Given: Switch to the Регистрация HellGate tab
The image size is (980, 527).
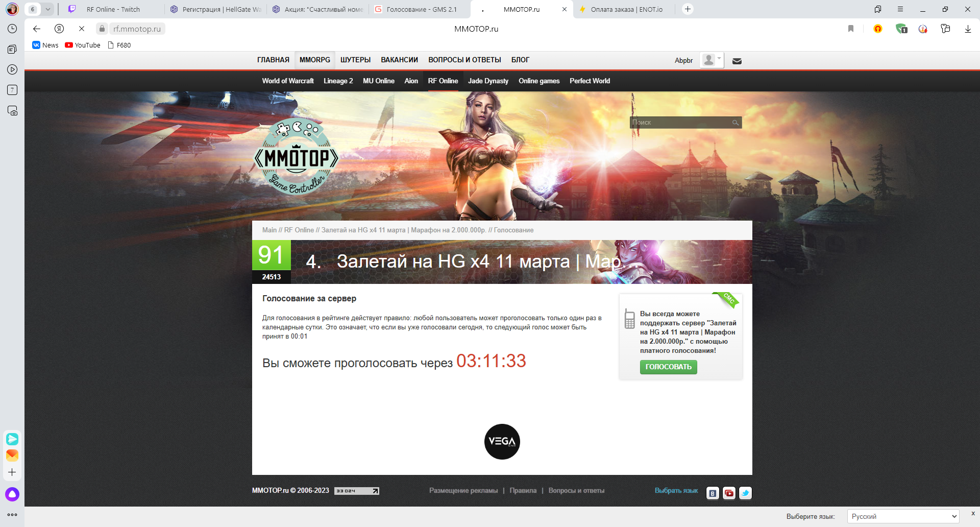Looking at the screenshot, I should point(216,9).
